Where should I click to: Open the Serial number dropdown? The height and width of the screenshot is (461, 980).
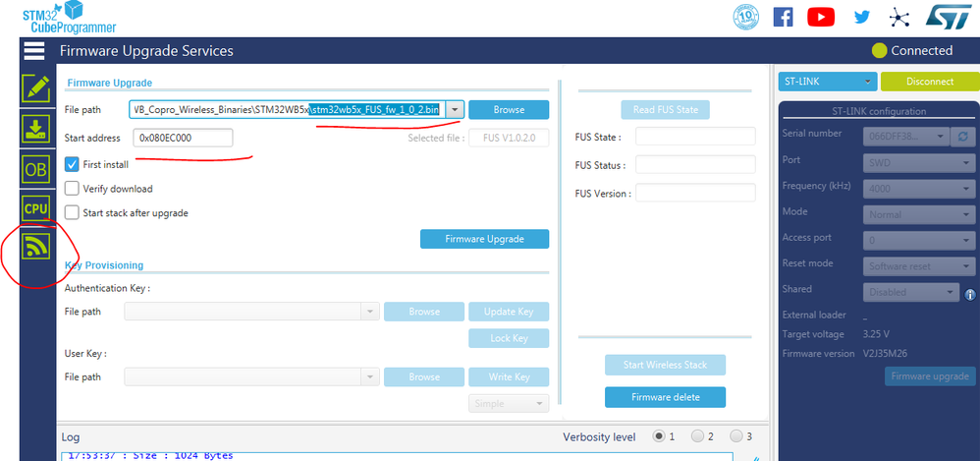tap(906, 137)
